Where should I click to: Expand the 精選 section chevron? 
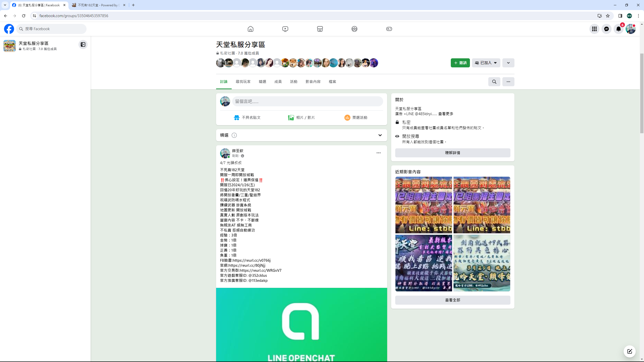pyautogui.click(x=380, y=135)
